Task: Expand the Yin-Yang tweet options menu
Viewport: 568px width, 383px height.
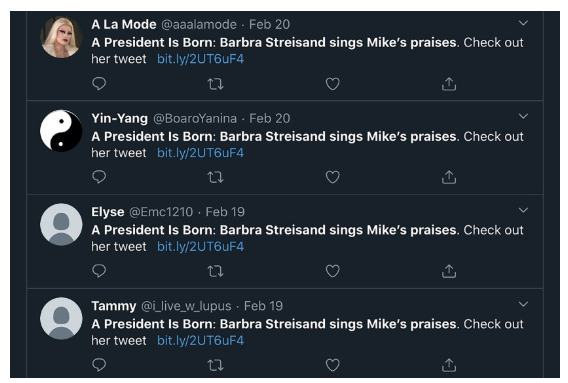Action: click(x=523, y=116)
